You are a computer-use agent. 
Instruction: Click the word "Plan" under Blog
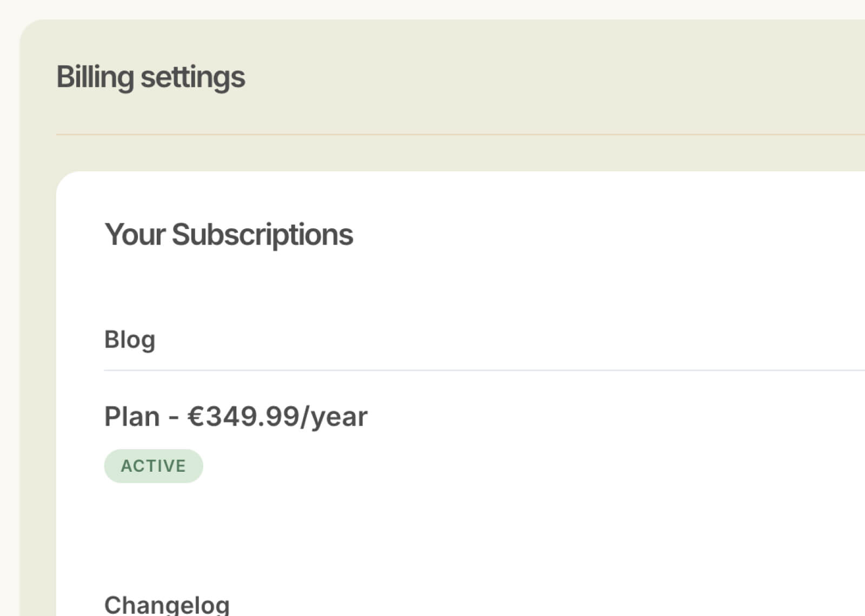tap(132, 417)
